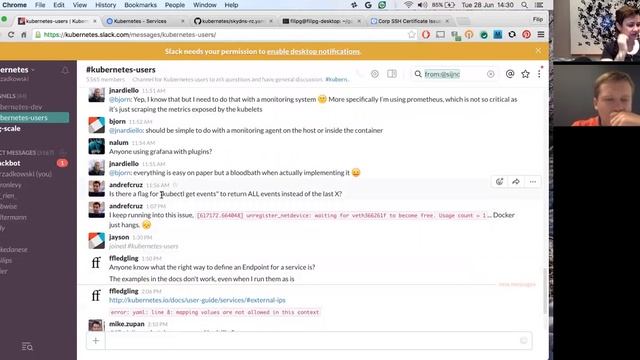Click the Wi-Fi icon in the menu bar
The image size is (640, 360).
point(408,5)
